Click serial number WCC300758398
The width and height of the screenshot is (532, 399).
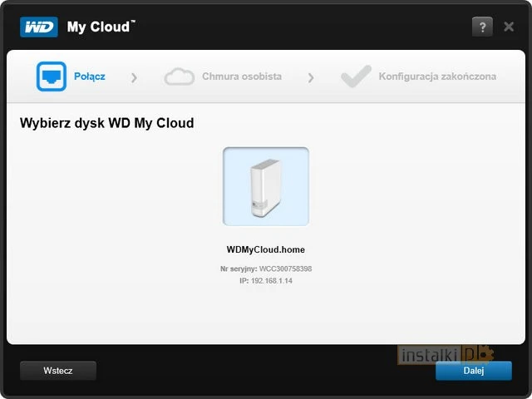(x=285, y=268)
